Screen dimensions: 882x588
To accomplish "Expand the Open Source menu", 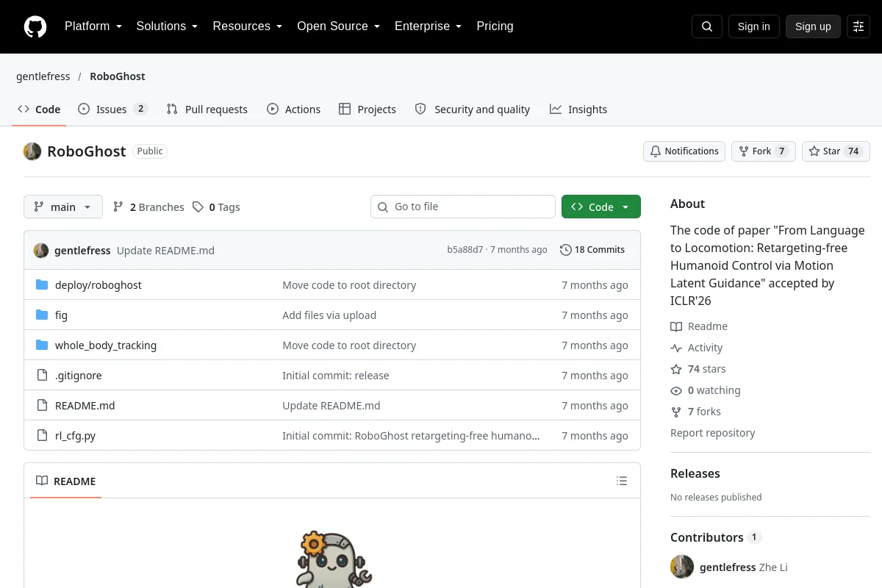I will pos(339,26).
